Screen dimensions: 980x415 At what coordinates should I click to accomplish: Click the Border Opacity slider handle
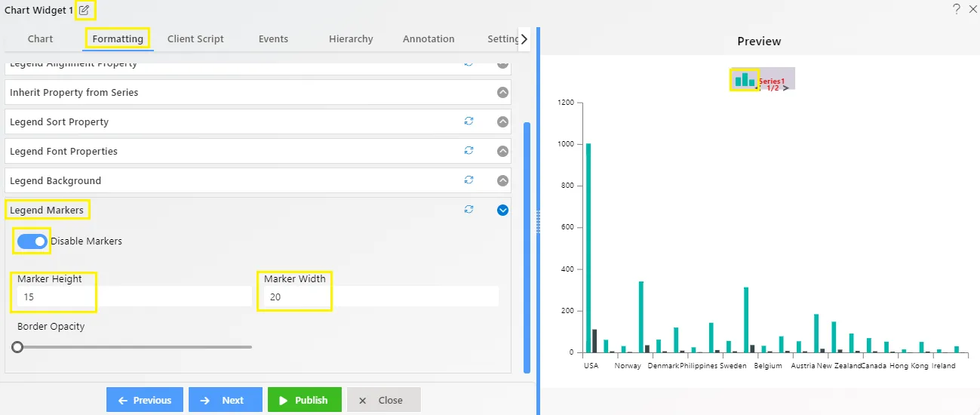[17, 347]
